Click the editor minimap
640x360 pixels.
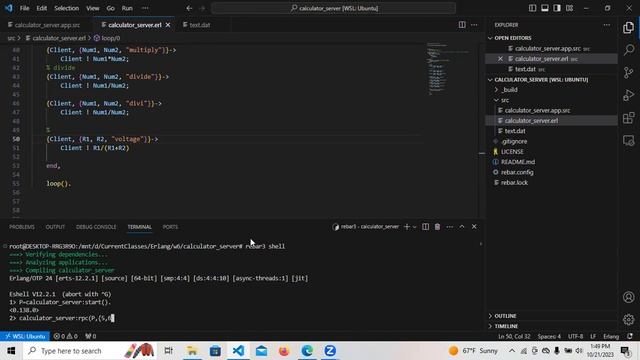click(x=448, y=69)
